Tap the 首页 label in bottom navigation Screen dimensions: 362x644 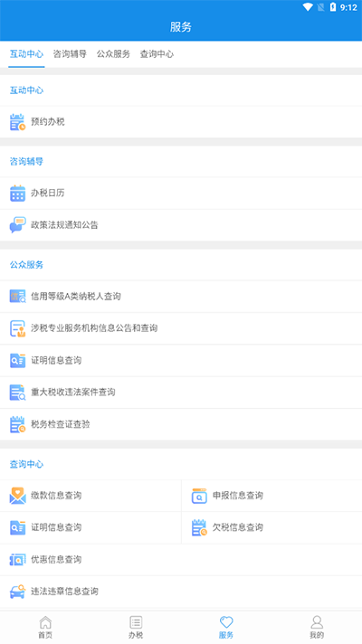click(45, 635)
